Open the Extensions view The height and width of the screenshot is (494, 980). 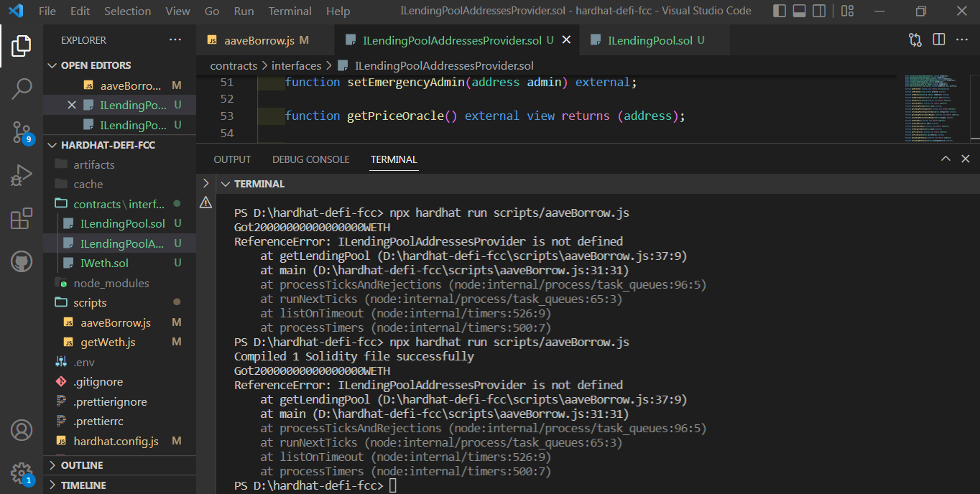pyautogui.click(x=21, y=218)
